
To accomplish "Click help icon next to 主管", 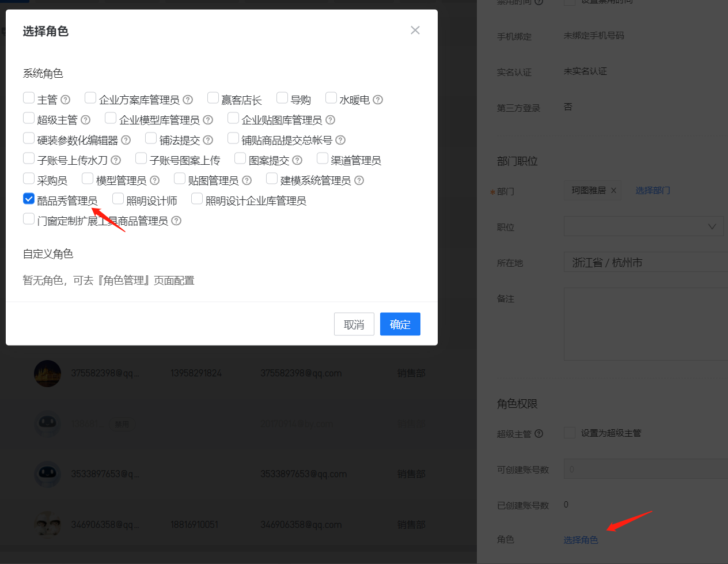I will tap(66, 100).
